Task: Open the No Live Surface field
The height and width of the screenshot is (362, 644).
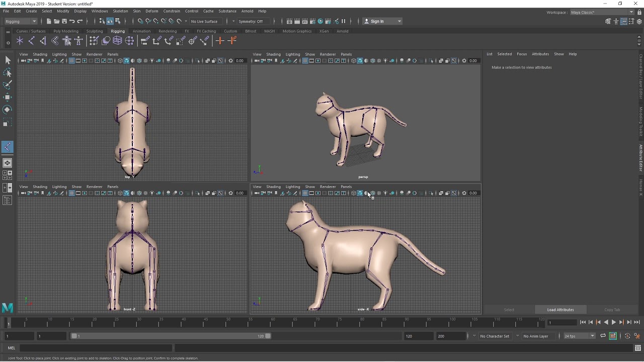Action: 206,21
